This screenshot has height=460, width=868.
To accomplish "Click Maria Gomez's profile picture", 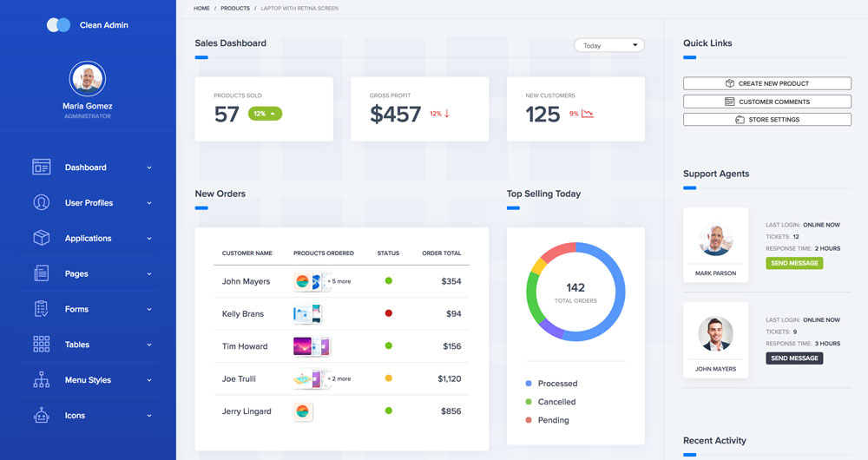I will click(87, 79).
